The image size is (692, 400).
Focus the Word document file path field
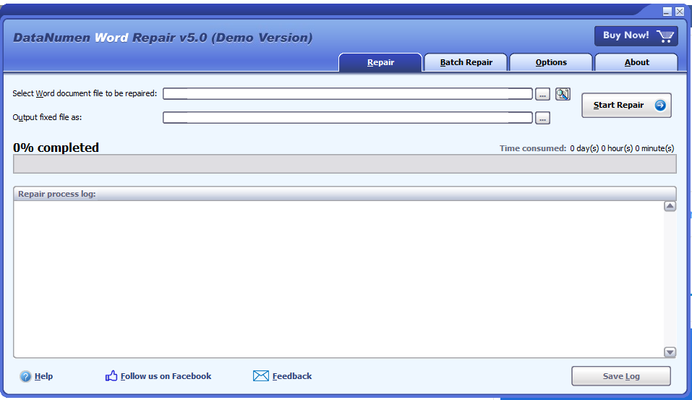click(x=348, y=94)
